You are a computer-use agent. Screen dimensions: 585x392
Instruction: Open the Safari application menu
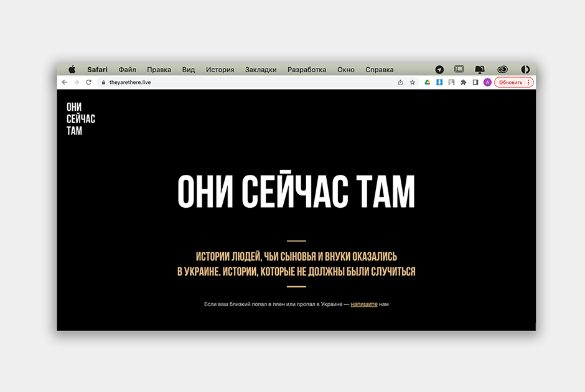click(x=97, y=69)
